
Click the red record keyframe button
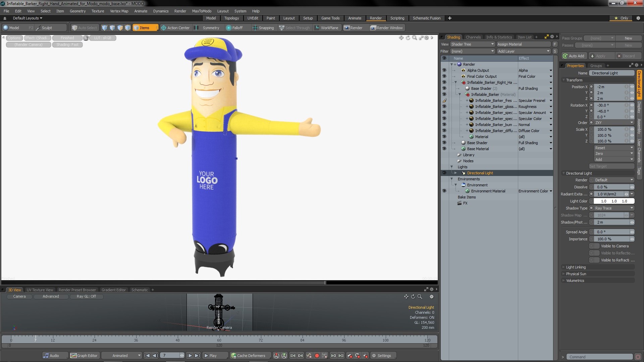pos(317,356)
